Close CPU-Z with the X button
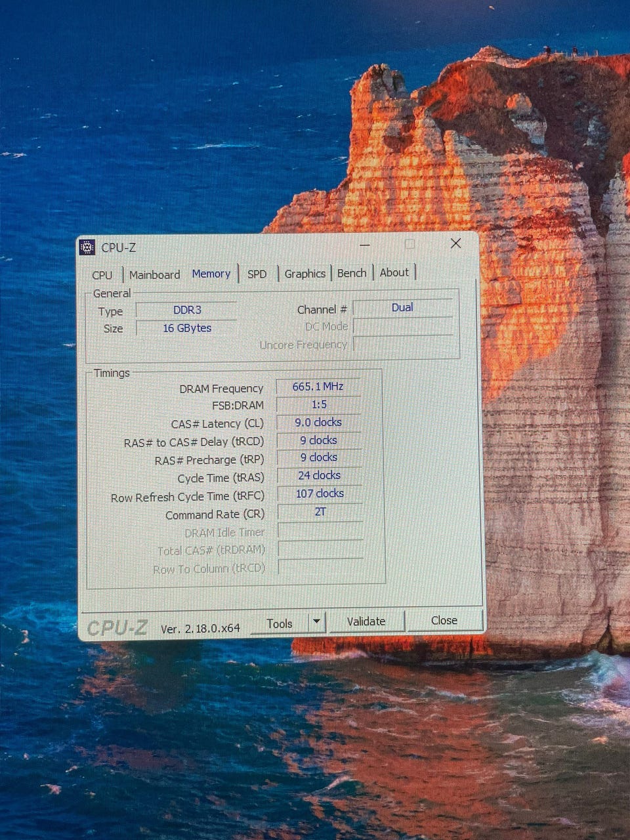The image size is (630, 840). (x=455, y=243)
